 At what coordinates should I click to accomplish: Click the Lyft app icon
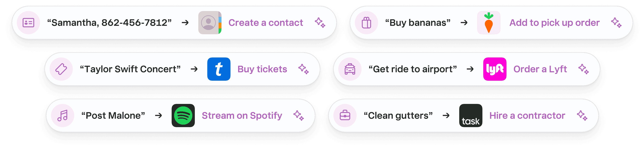tap(494, 69)
